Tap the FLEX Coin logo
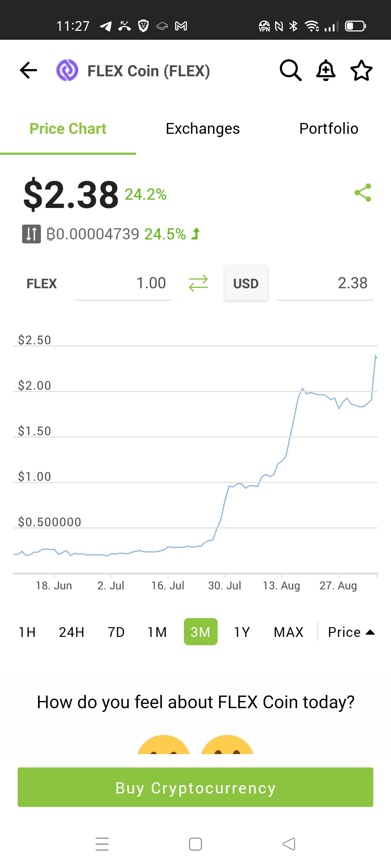 [x=67, y=70]
